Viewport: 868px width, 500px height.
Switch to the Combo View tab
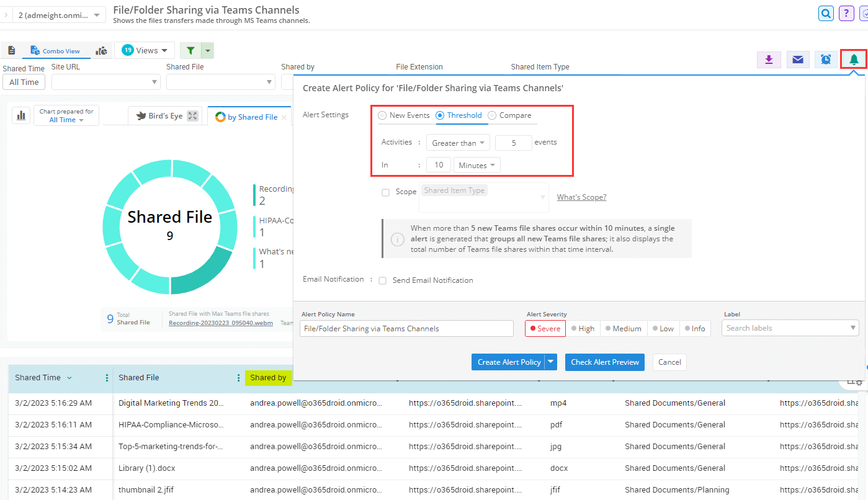[x=56, y=51]
